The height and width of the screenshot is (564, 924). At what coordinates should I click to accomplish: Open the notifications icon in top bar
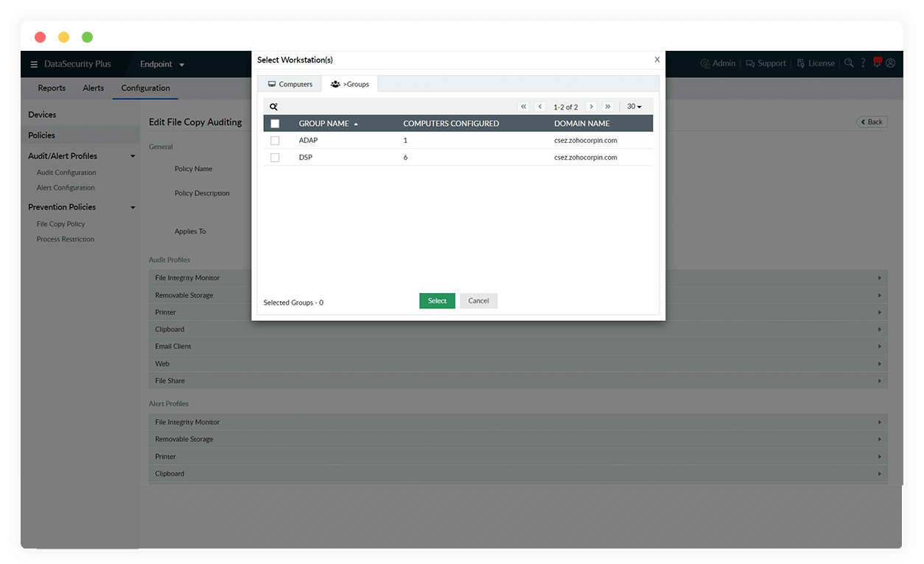(x=877, y=63)
